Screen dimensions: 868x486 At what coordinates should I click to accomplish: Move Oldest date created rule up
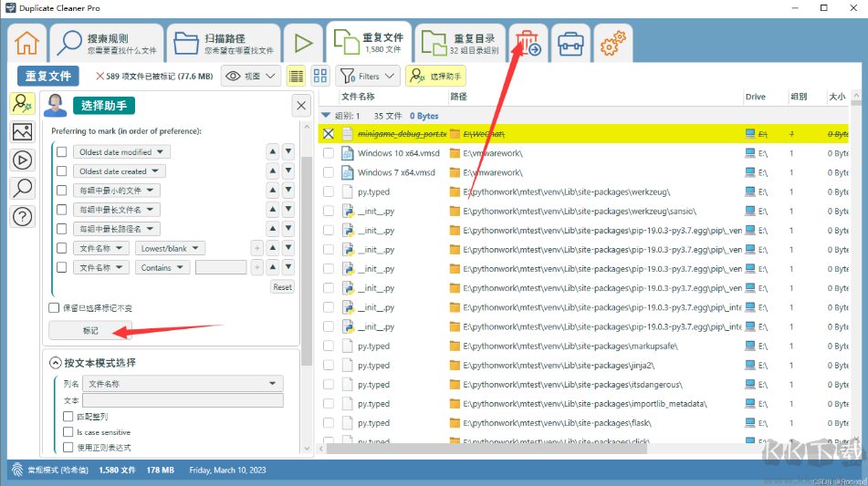coord(272,171)
